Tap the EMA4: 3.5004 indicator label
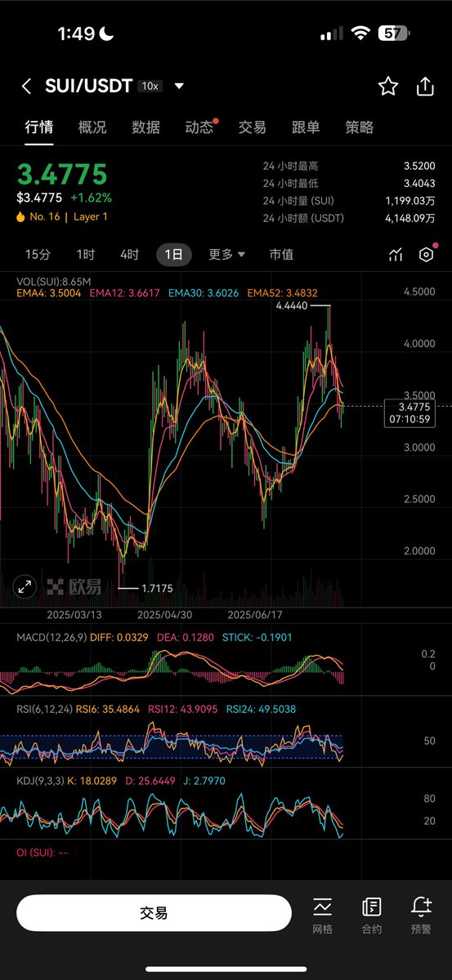The width and height of the screenshot is (452, 980). point(49,292)
